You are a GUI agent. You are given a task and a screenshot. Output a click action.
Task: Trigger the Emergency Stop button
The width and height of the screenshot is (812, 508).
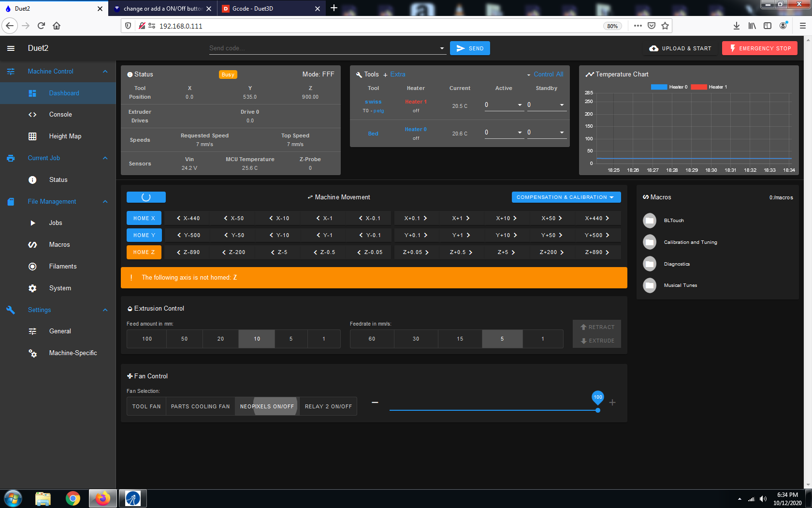760,48
